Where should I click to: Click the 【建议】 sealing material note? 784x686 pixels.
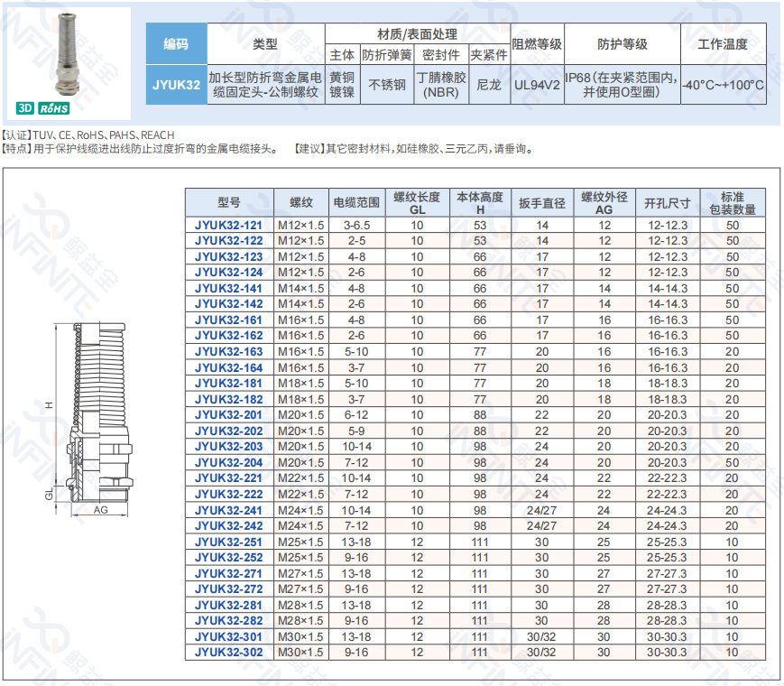coord(413,149)
